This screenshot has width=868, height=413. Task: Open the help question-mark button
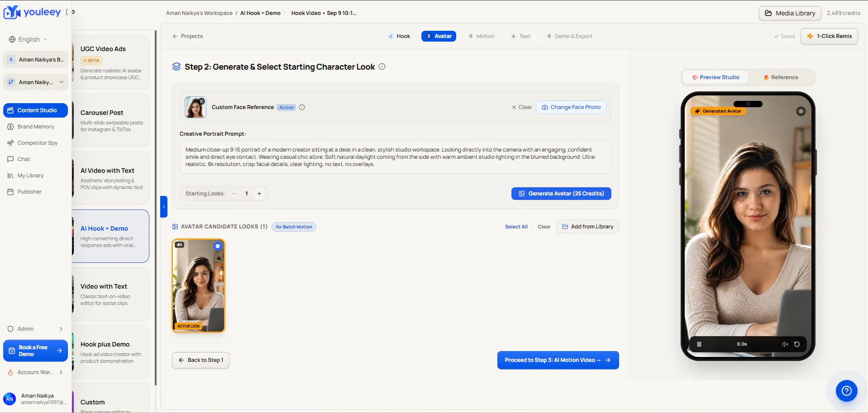pyautogui.click(x=847, y=391)
